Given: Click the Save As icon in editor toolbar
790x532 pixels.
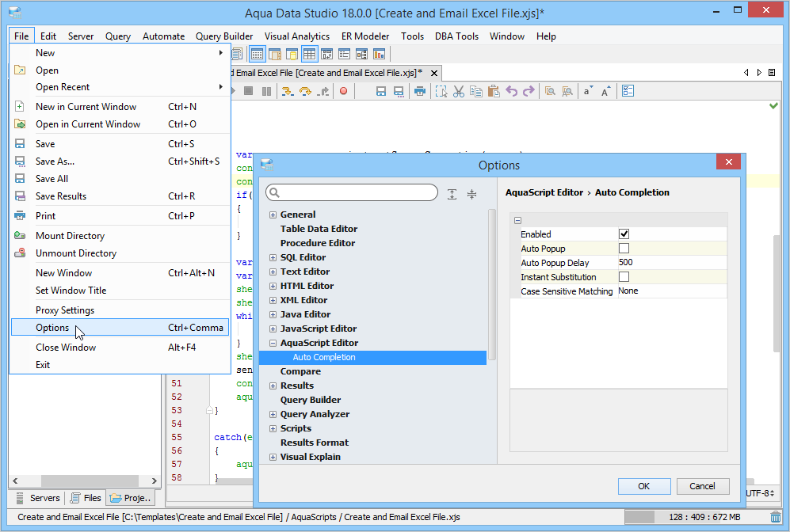Looking at the screenshot, I should (399, 91).
